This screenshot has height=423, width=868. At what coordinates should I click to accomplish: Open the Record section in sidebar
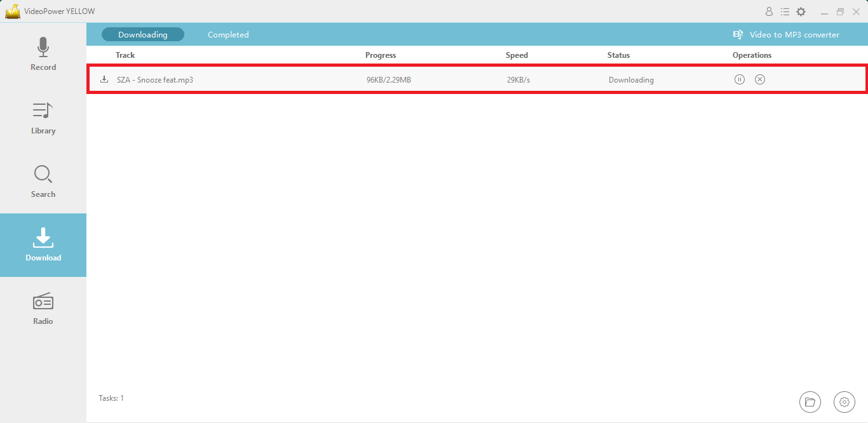(x=43, y=55)
